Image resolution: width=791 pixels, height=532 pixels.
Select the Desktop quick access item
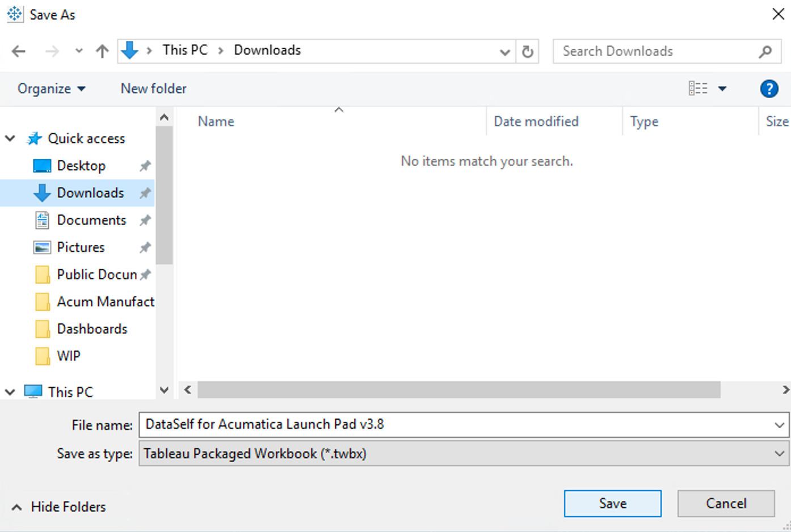[x=81, y=166]
